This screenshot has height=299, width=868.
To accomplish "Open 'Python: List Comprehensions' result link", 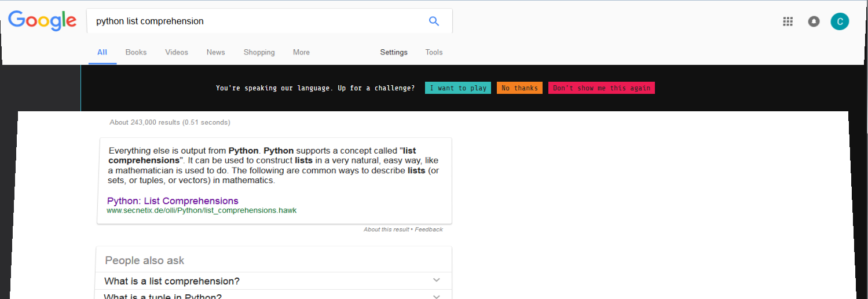I will pyautogui.click(x=173, y=201).
